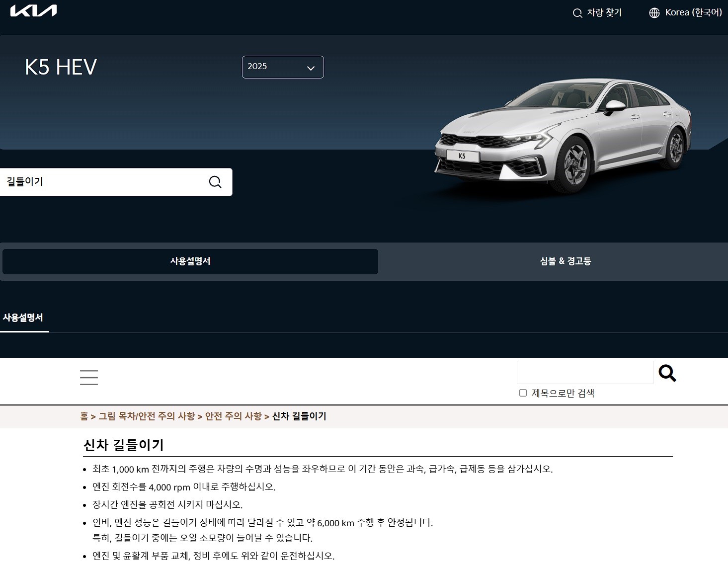Toggle the 제목으로만 검색 checkbox
728x564 pixels.
click(x=523, y=393)
